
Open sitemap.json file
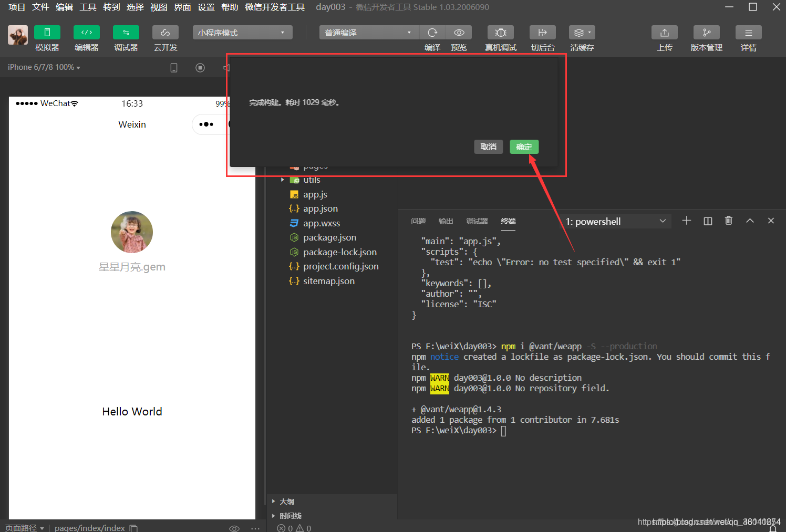pyautogui.click(x=329, y=281)
